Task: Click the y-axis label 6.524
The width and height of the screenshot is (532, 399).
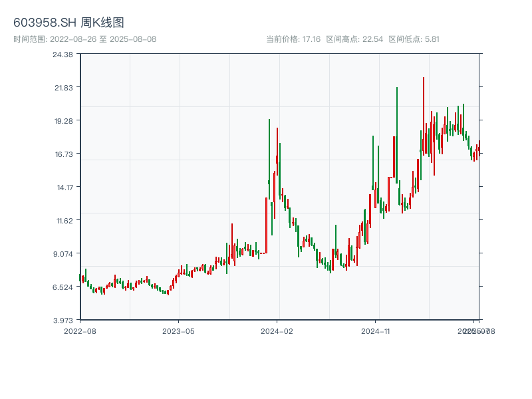Action: [63, 287]
